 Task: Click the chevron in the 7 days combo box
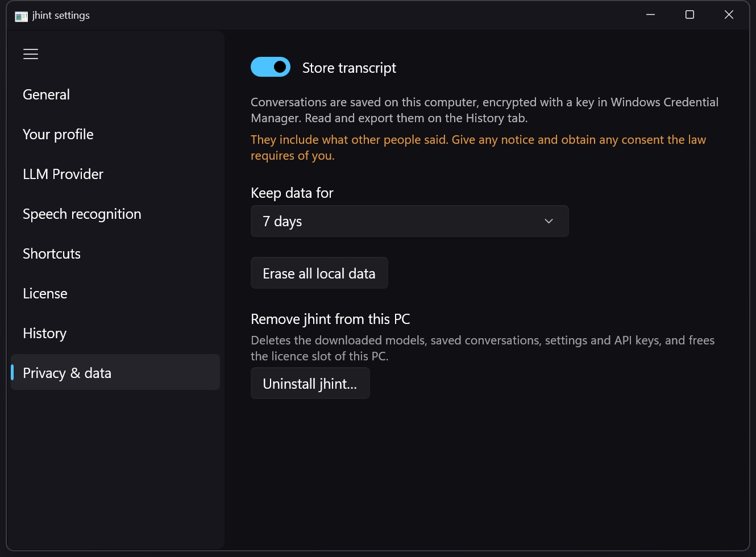click(549, 221)
